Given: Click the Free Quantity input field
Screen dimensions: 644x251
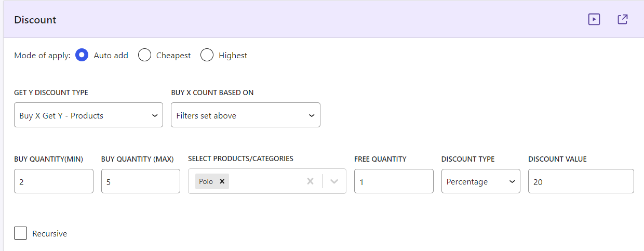Looking at the screenshot, I should (394, 181).
